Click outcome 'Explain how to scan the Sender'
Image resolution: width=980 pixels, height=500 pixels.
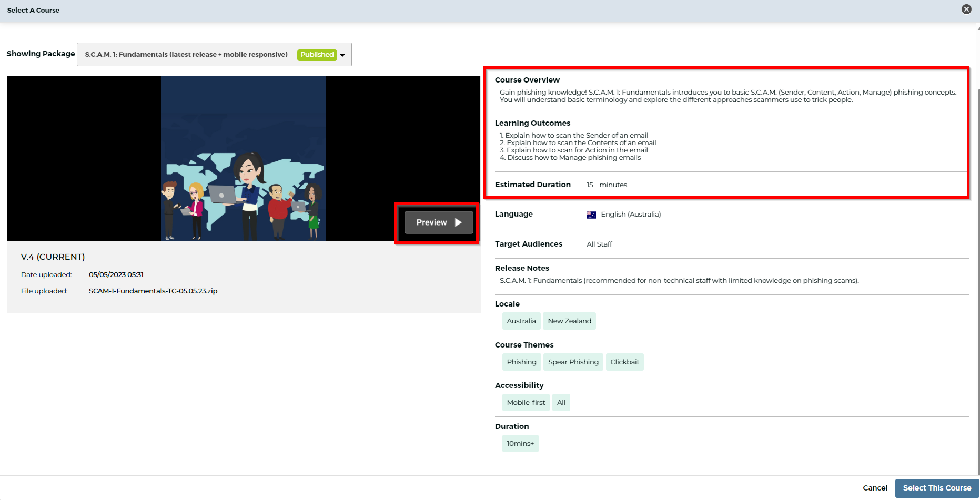pos(574,136)
